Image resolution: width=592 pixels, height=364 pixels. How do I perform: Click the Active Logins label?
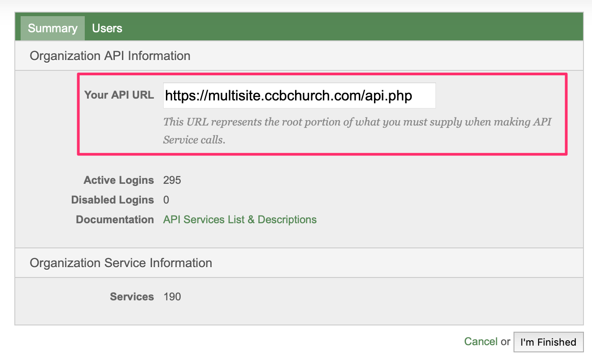(x=119, y=180)
